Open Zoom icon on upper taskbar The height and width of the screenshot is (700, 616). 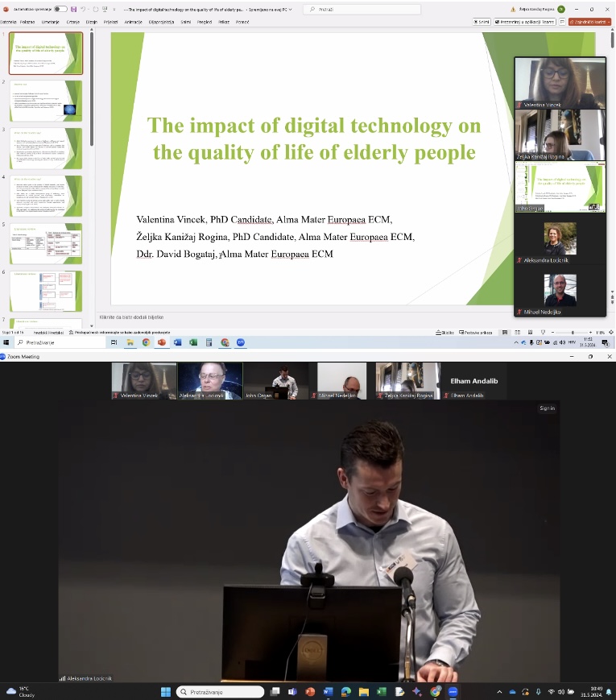pyautogui.click(x=241, y=342)
